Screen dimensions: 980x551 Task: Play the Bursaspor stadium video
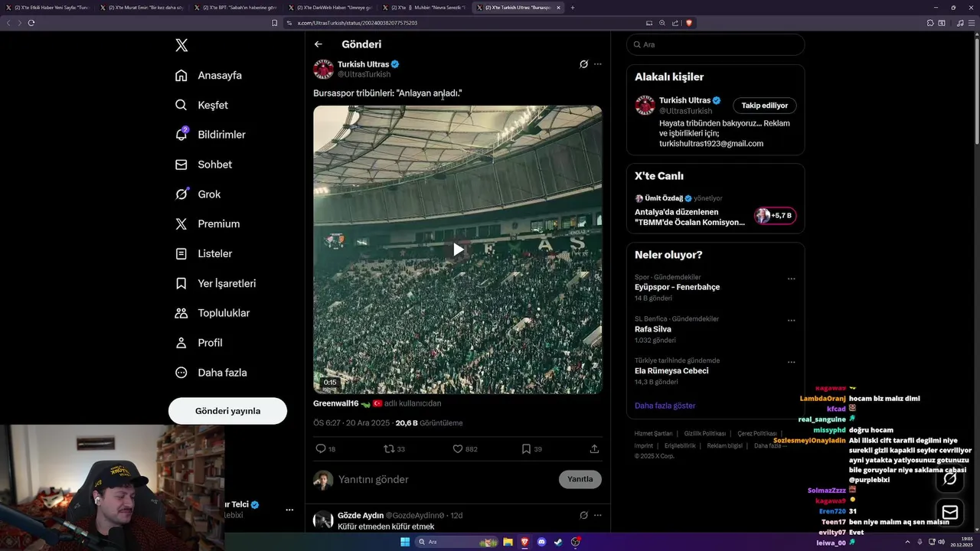click(458, 249)
